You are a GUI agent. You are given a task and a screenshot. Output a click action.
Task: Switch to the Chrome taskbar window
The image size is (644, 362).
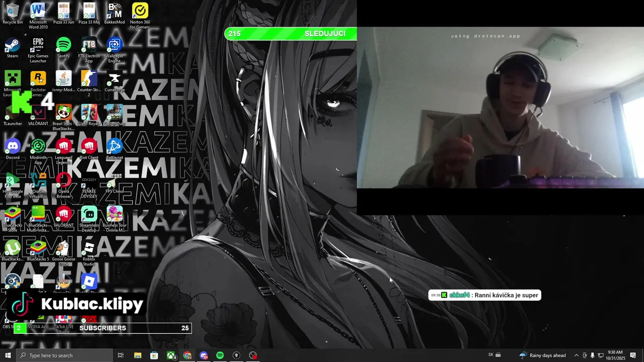point(188,355)
